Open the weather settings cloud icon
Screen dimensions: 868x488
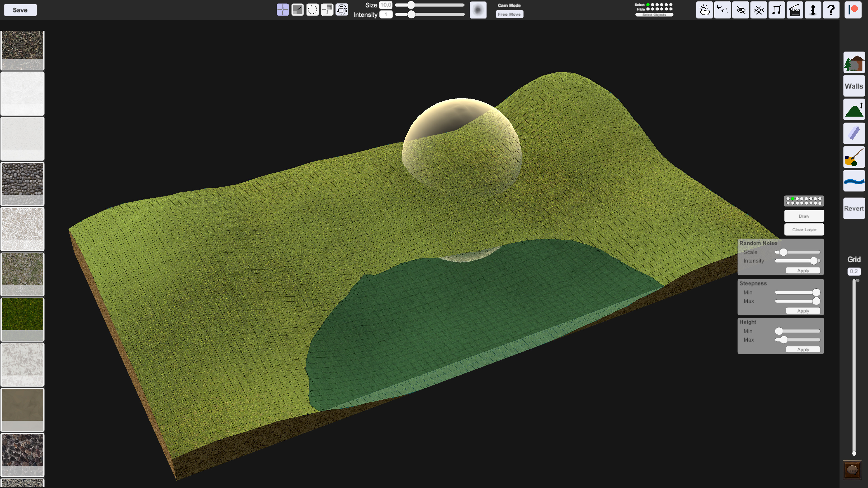tap(705, 10)
